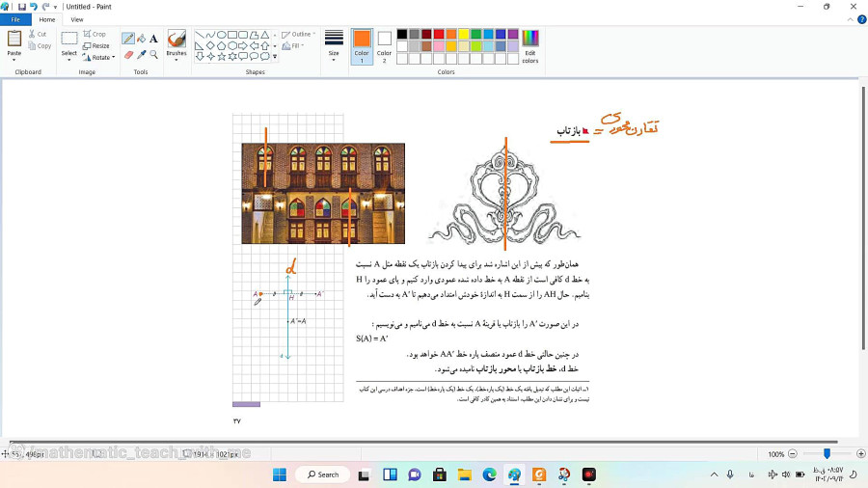
Task: Pick the Pentagon shape
Action: pos(221,45)
